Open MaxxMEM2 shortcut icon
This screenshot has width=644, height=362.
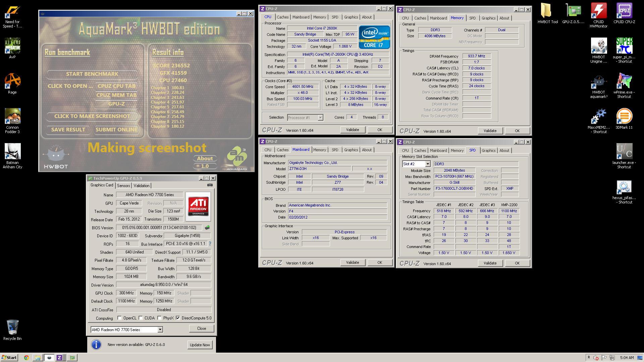click(599, 121)
